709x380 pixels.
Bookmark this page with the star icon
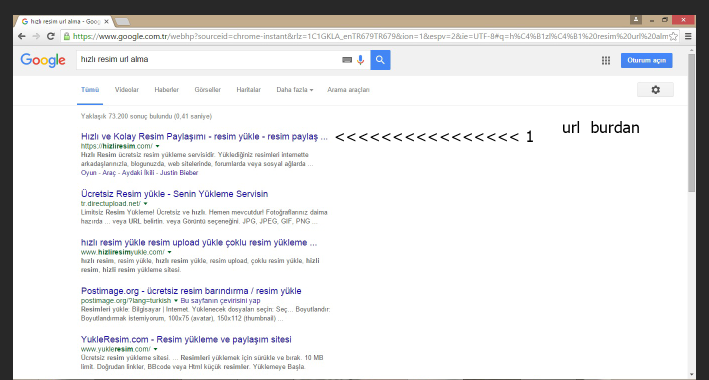(x=674, y=36)
